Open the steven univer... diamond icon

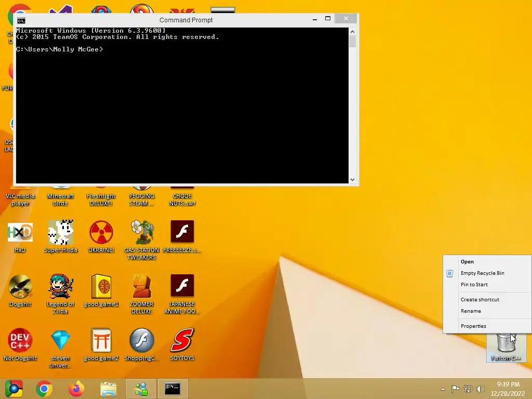(x=60, y=349)
